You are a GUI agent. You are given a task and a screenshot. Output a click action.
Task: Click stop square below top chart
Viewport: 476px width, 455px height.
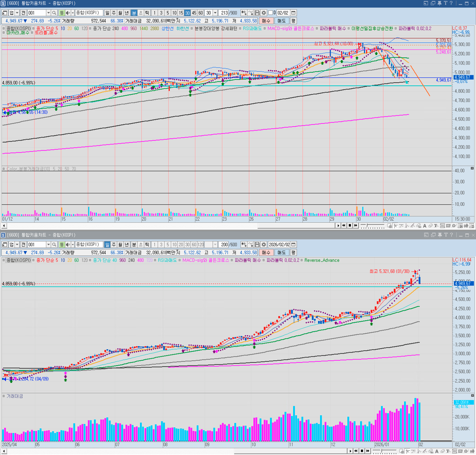(350, 226)
